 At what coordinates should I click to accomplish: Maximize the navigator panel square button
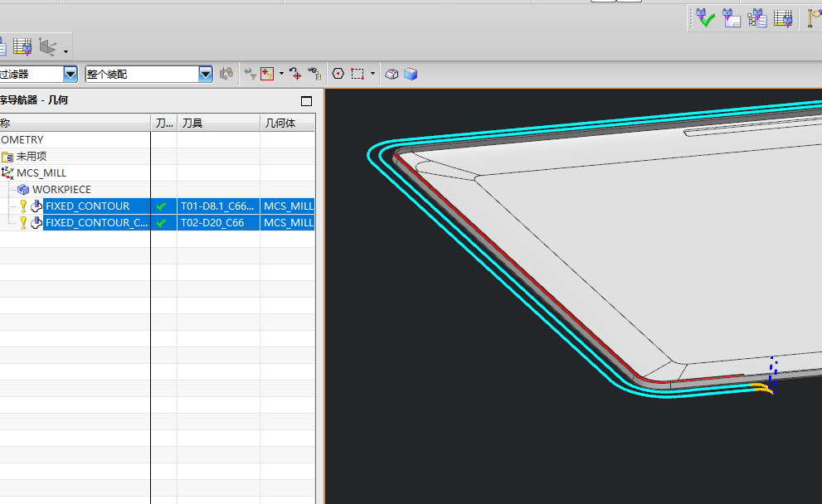(x=307, y=101)
